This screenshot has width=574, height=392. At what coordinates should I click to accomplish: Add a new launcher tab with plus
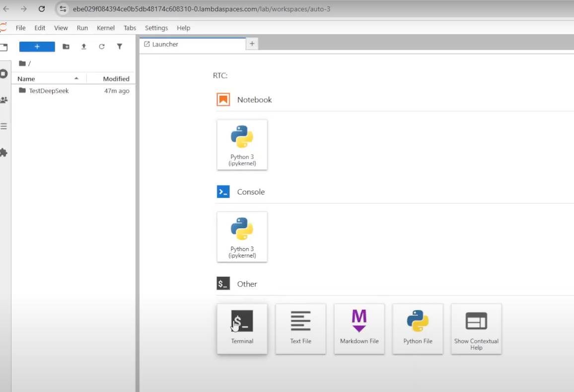(x=252, y=44)
